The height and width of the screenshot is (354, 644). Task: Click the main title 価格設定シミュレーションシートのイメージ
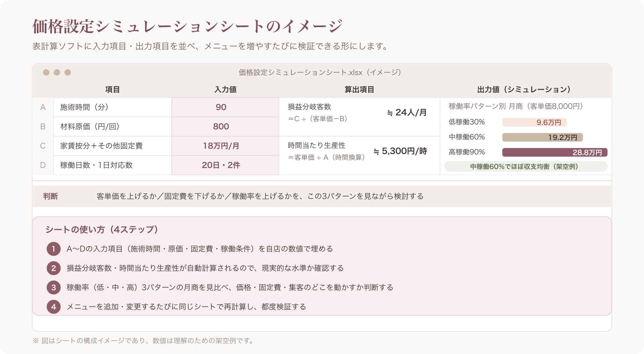point(187,26)
